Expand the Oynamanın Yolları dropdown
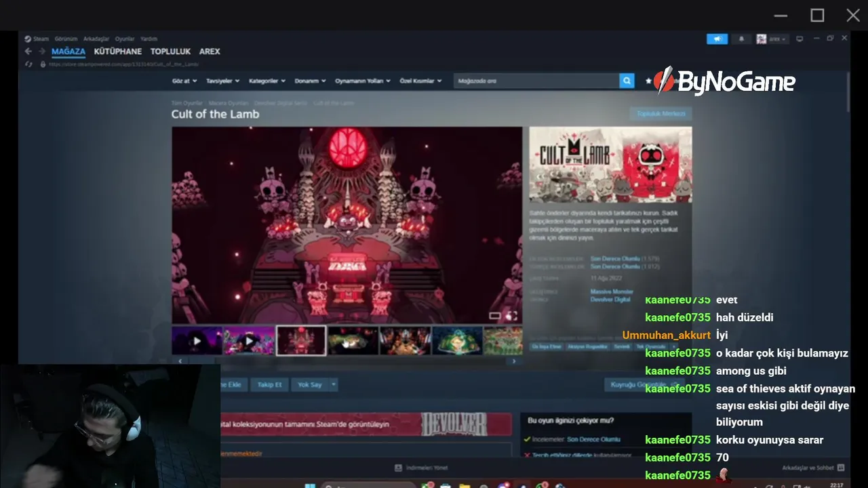This screenshot has height=488, width=868. [x=363, y=81]
